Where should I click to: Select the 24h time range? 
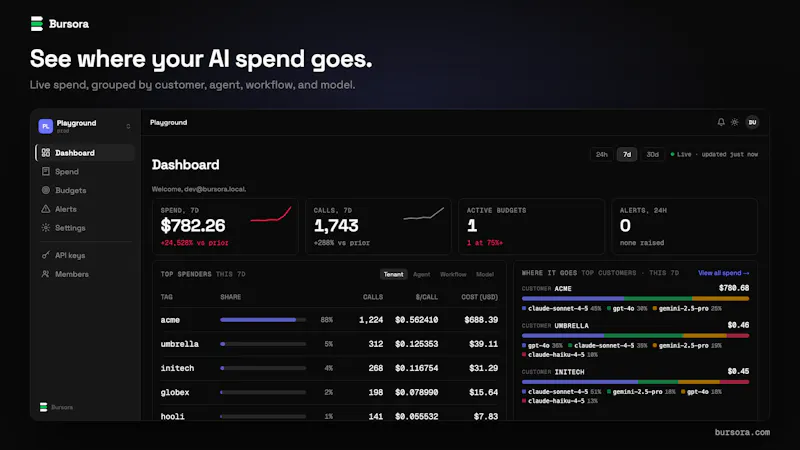pyautogui.click(x=602, y=154)
